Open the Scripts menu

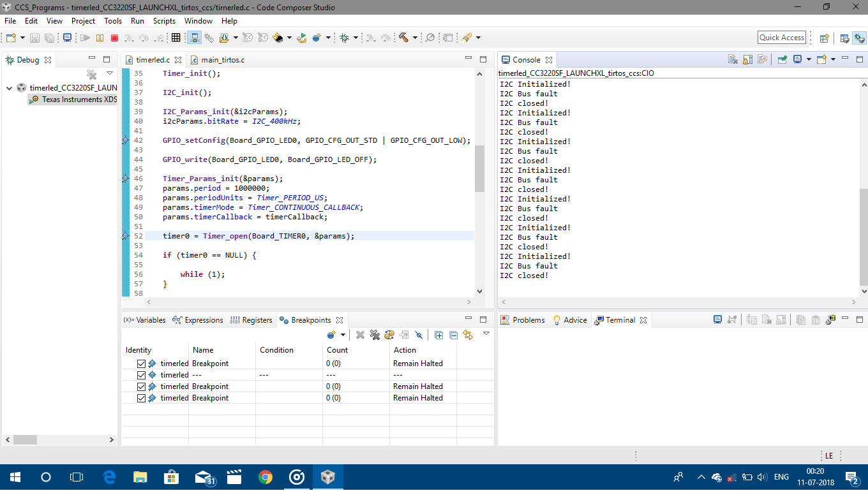[164, 21]
